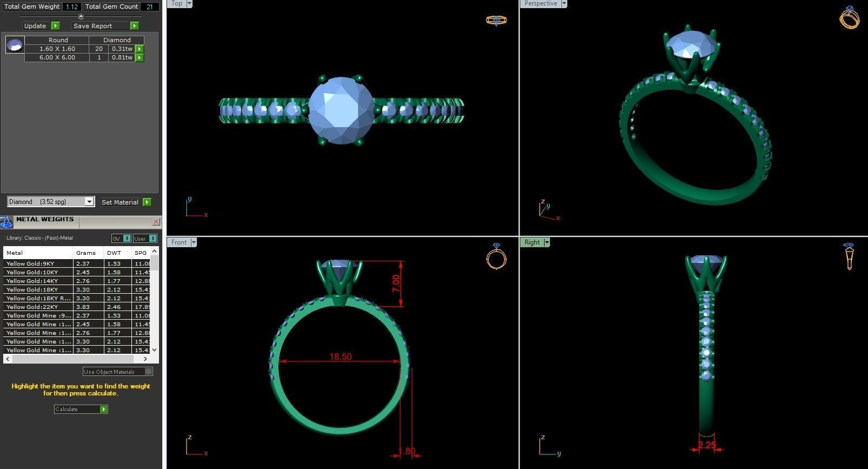Click the 0.31tw weight cell
This screenshot has width=868, height=469.
122,49
